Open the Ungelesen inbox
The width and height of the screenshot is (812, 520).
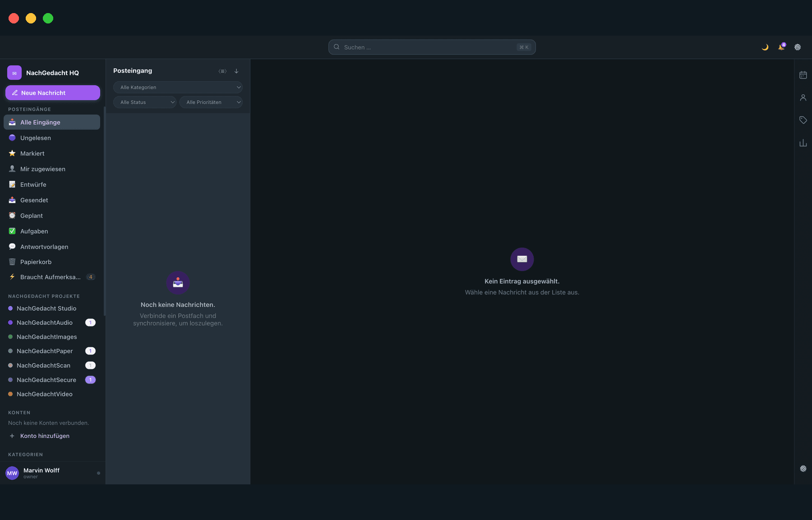pos(52,138)
